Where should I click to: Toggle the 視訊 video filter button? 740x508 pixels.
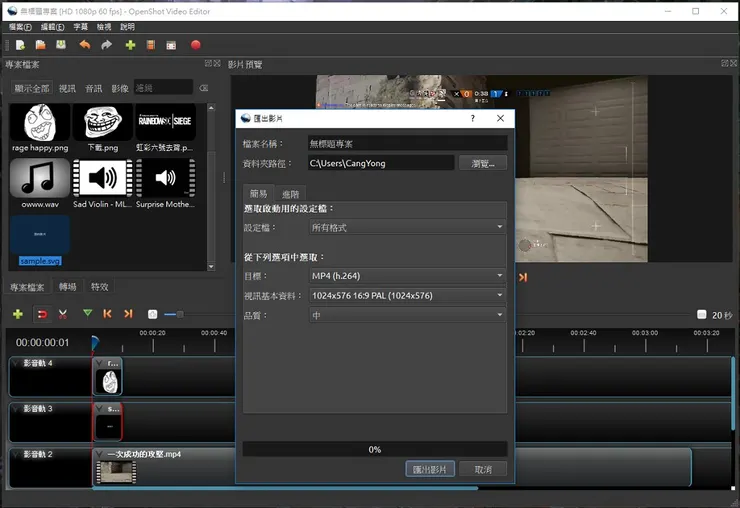point(67,88)
